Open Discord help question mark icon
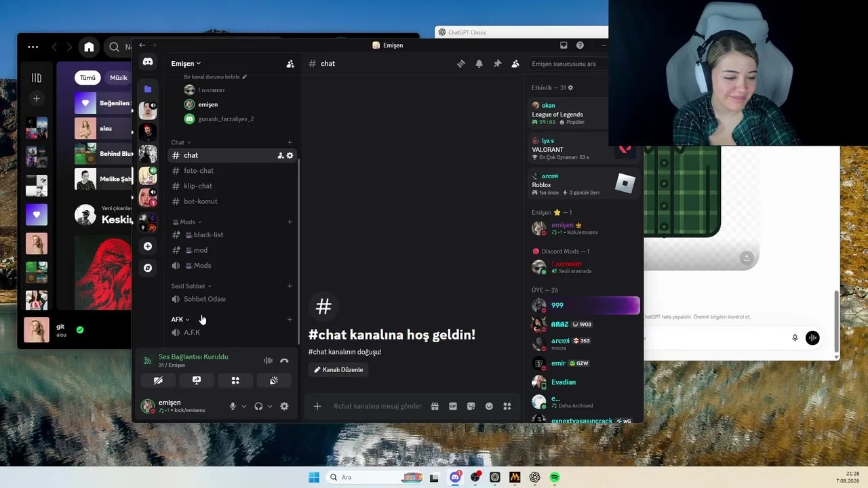868x488 pixels. click(580, 45)
